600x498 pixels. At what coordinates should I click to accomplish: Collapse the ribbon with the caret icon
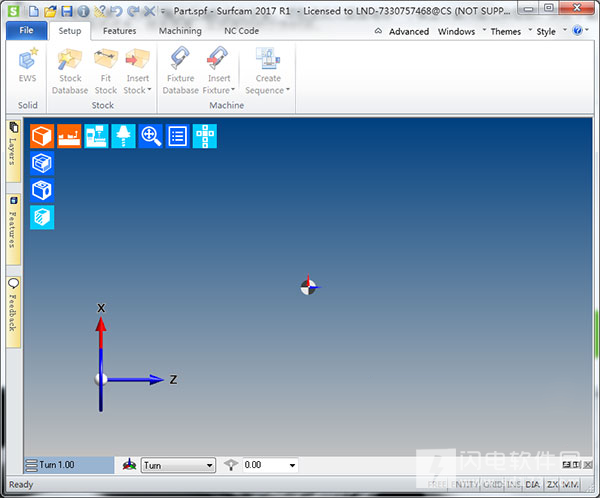[378, 31]
